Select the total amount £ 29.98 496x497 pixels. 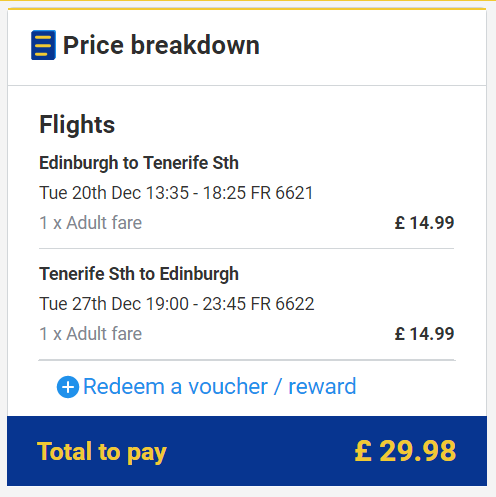[405, 451]
